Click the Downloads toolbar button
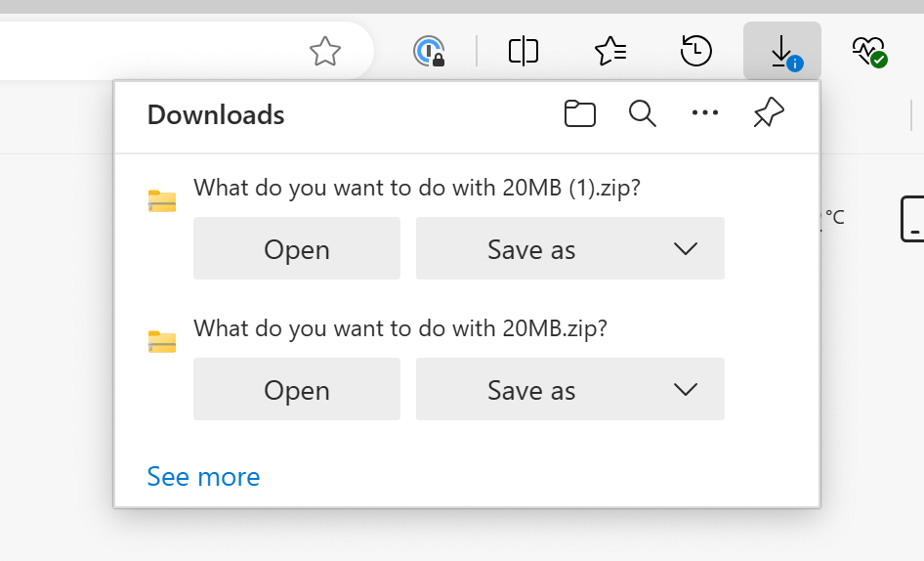Screen dimensions: 924x561 [782, 51]
